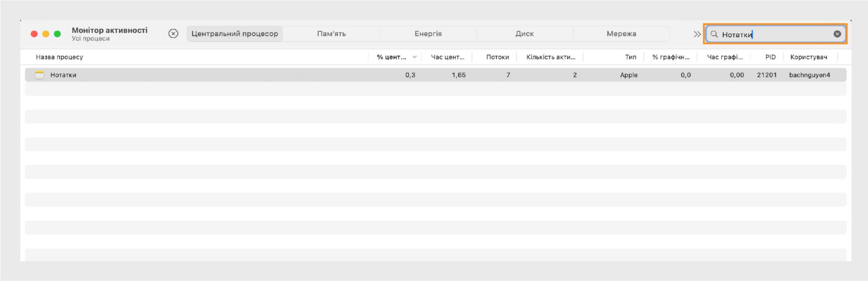The image size is (868, 281).
Task: Click the Користувач column header
Action: (808, 57)
